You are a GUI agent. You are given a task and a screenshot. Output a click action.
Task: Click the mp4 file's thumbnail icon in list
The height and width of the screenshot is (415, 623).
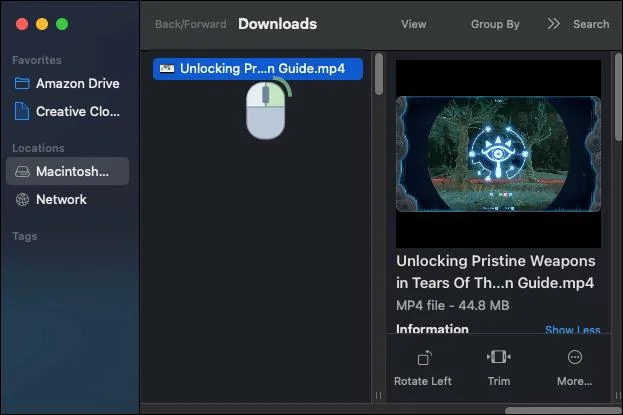(x=167, y=69)
